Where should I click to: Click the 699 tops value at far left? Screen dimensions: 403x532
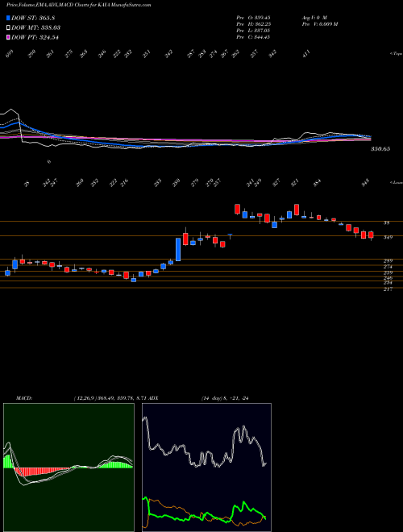point(10,54)
